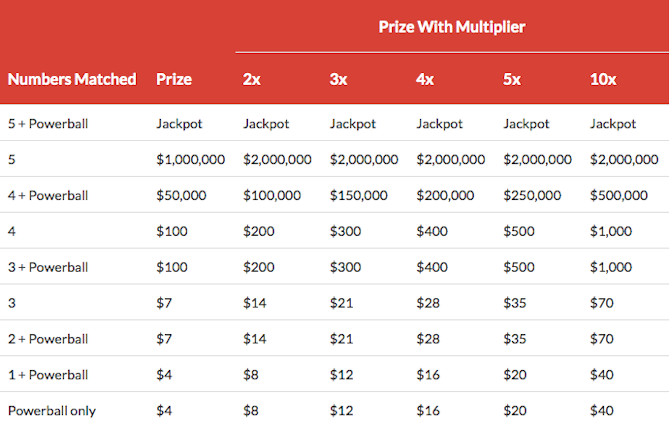Click the 3 + Powerball row label
The image size is (670, 428).
pos(48,267)
